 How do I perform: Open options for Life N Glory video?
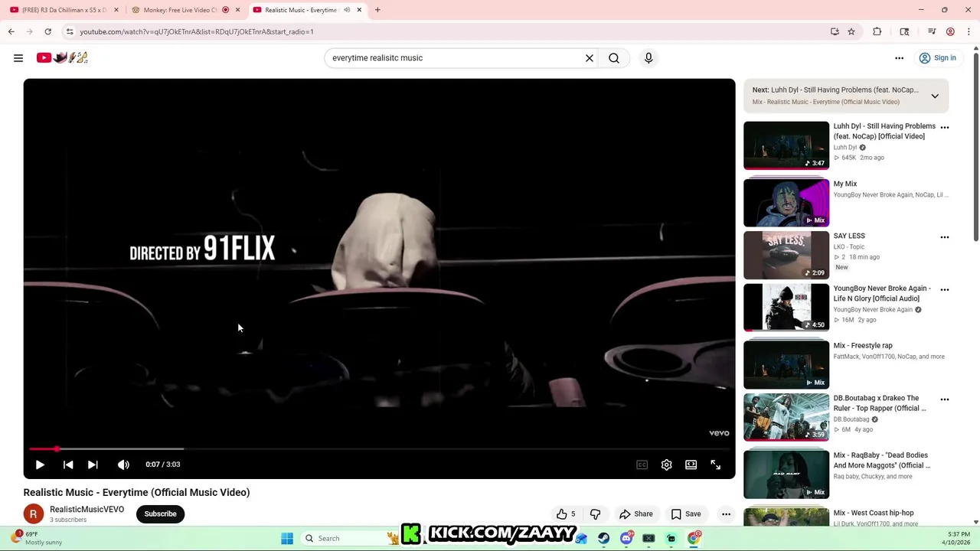944,290
